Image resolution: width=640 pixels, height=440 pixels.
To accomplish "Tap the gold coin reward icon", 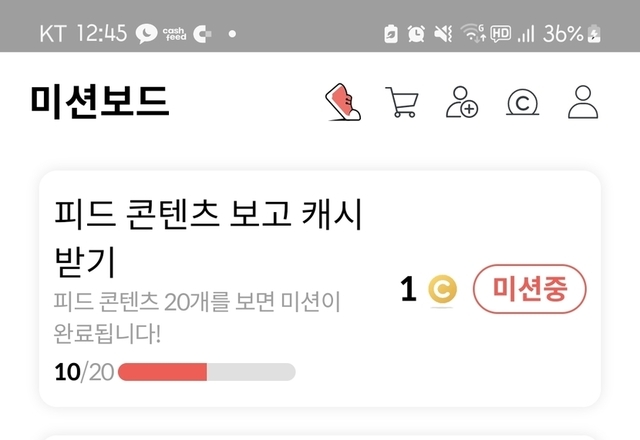I will (442, 290).
